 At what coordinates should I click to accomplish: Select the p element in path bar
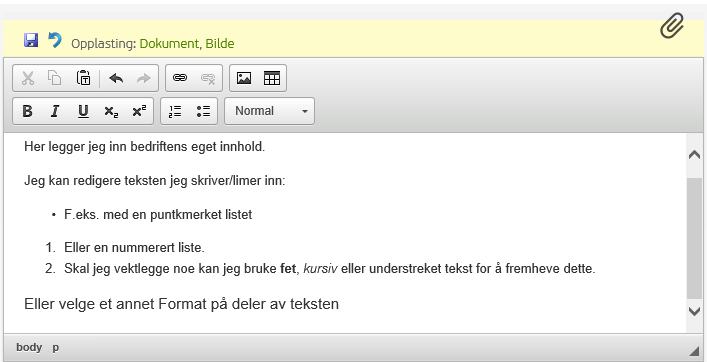[x=55, y=348]
